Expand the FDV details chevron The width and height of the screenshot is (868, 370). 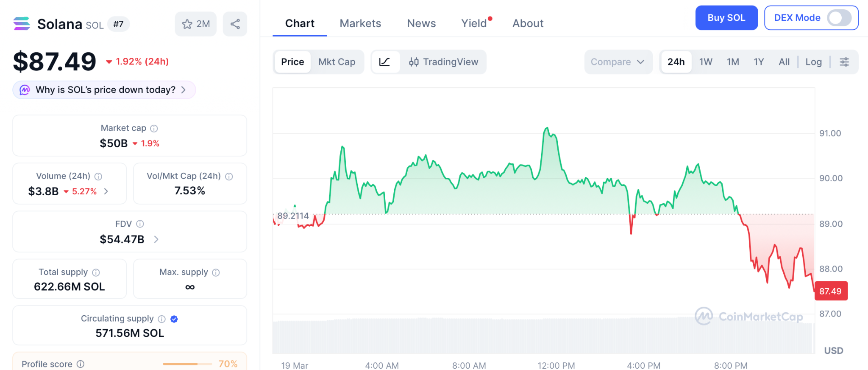pos(156,240)
